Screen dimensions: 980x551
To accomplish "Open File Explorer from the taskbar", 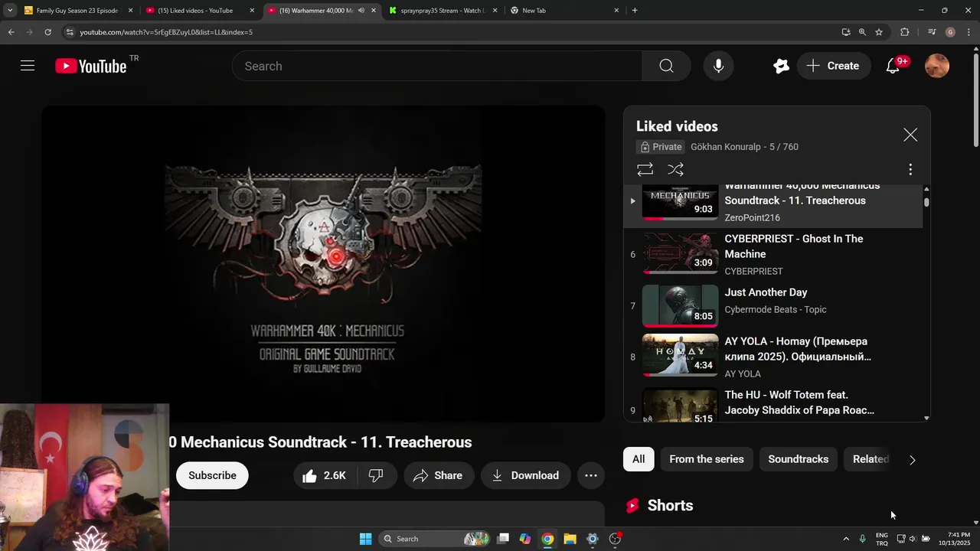I will click(x=570, y=539).
